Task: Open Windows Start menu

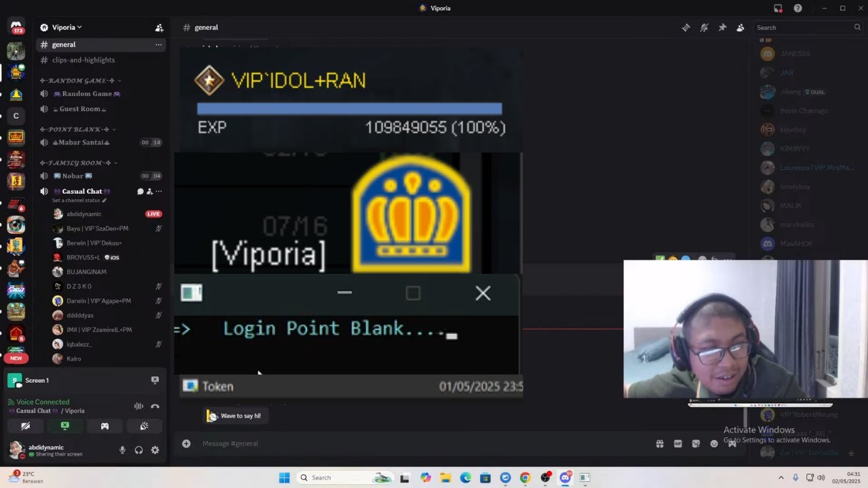Action: (284, 478)
